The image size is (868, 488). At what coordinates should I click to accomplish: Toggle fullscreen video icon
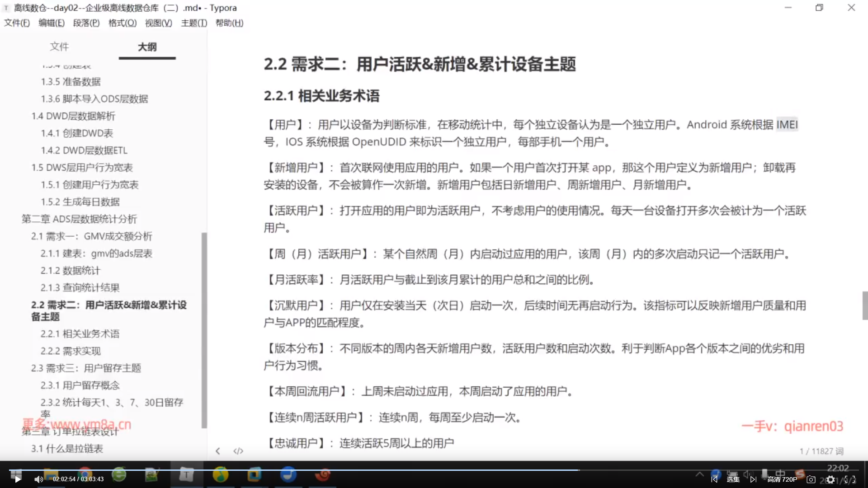click(x=850, y=479)
